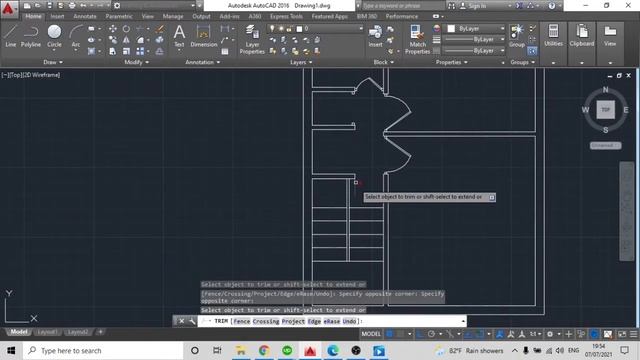Click the AutoCAD application menu logo
Image resolution: width=640 pixels, height=360 pixels.
point(8,8)
